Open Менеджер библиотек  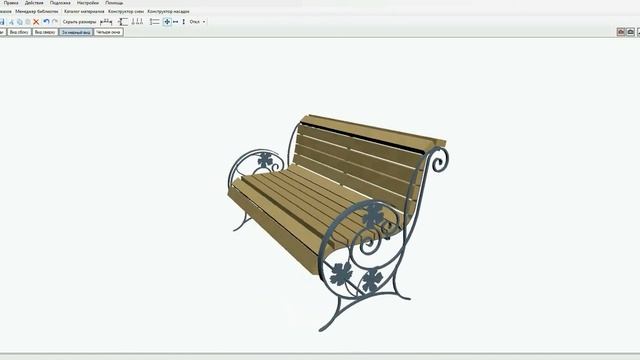37,11
